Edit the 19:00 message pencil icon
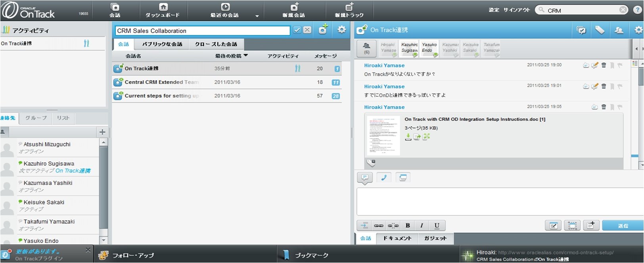 594,65
